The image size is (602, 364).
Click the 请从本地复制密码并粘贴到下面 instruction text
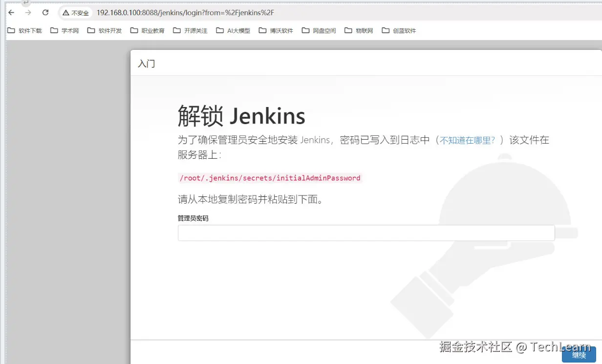pyautogui.click(x=251, y=199)
